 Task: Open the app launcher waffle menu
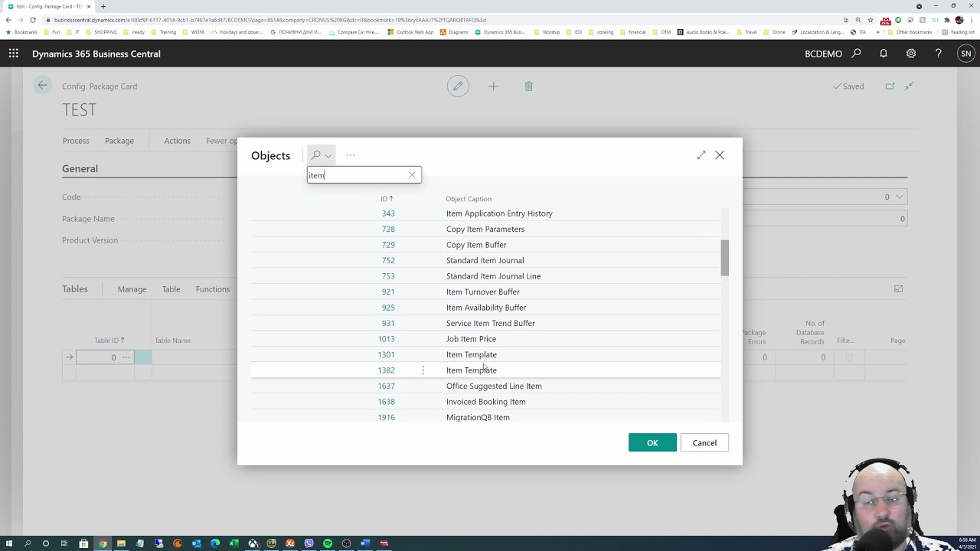[x=13, y=54]
